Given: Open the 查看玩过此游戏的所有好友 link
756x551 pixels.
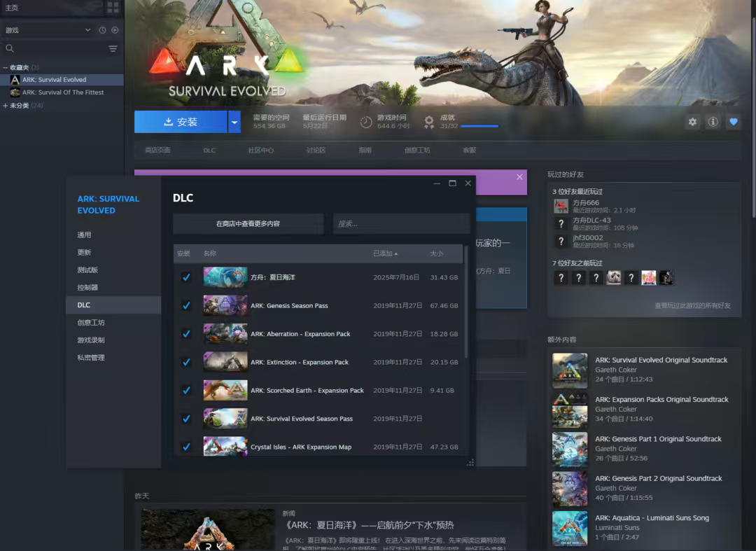Looking at the screenshot, I should point(692,306).
